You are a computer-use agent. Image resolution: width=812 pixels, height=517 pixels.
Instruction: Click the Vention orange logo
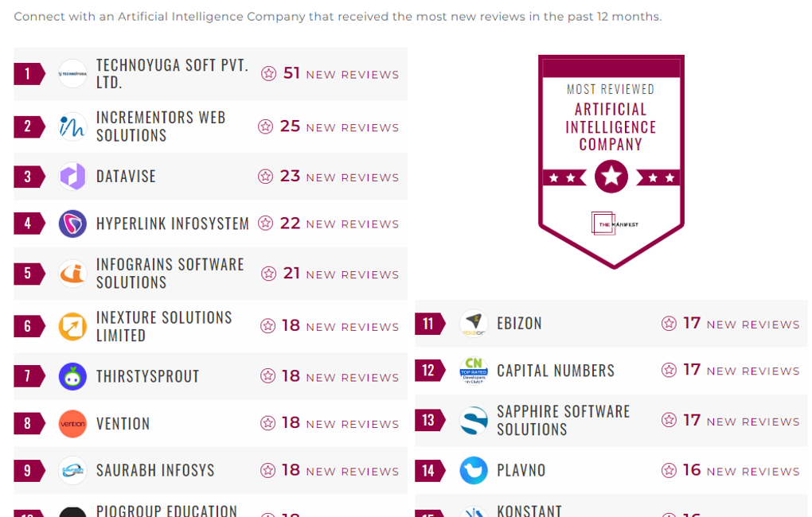72,423
